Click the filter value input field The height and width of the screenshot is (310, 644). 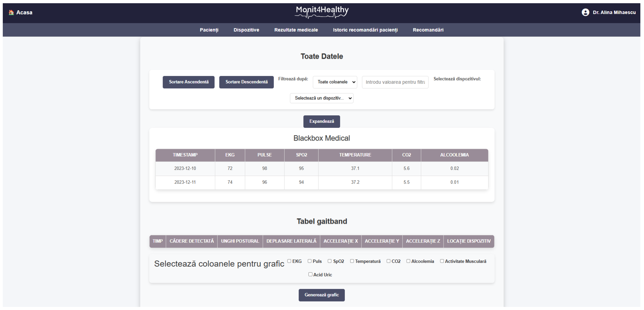pyautogui.click(x=395, y=82)
